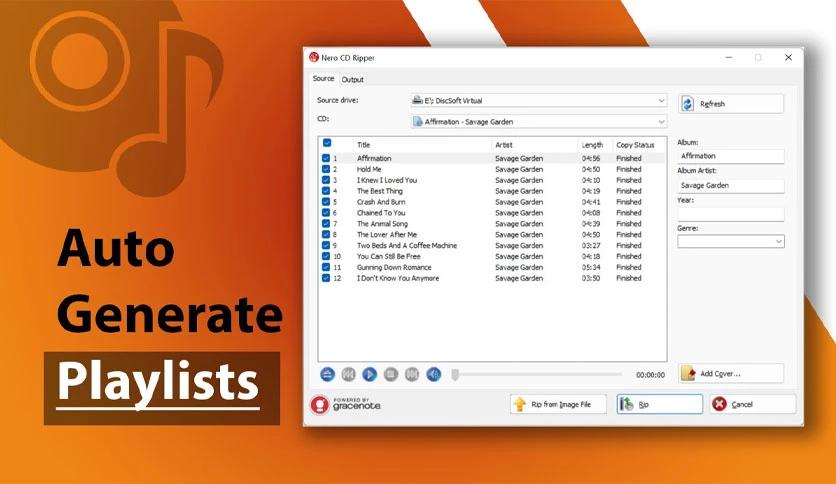
Task: Click Savage Garden artist cell in track 6
Action: pos(519,213)
